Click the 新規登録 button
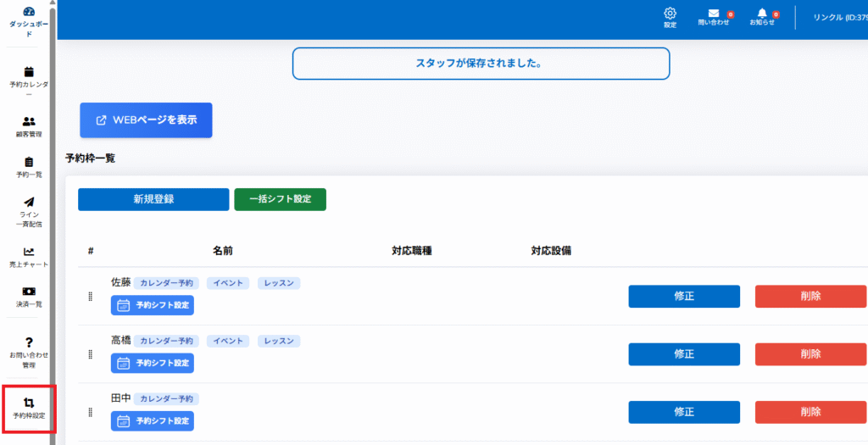The width and height of the screenshot is (868, 445). pos(153,199)
